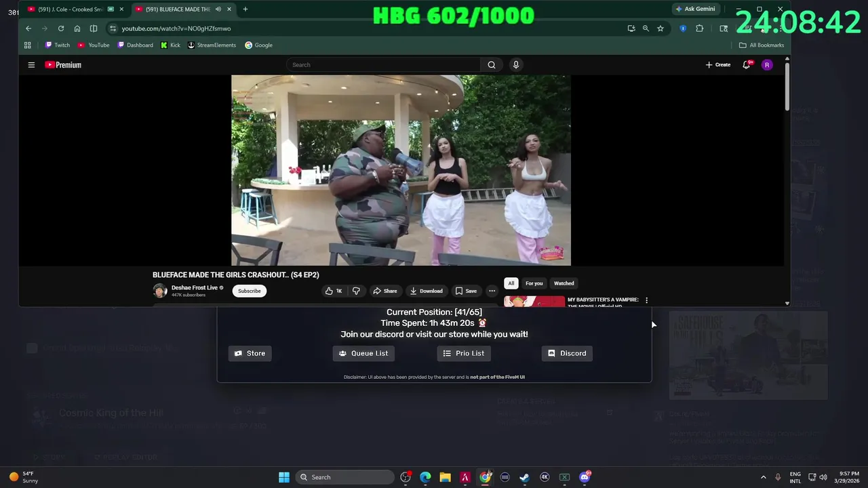
Task: Click the Deshae Frost Live channel name
Action: point(195,287)
